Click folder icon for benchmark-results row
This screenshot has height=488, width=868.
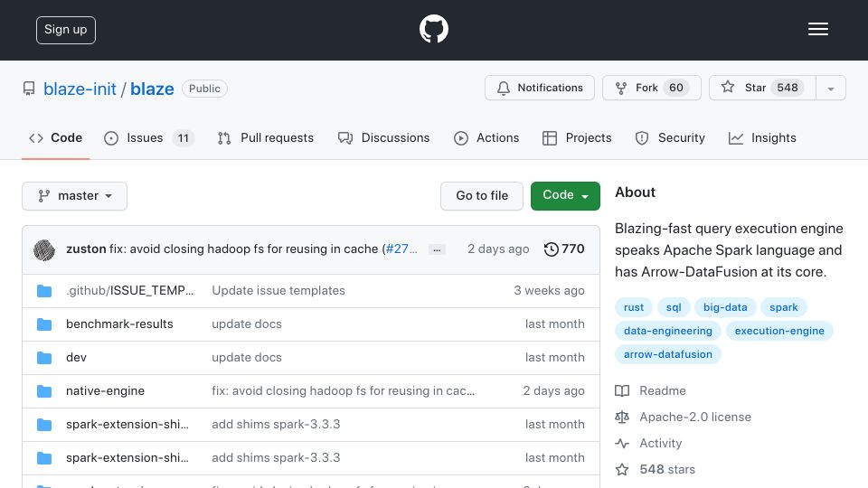pyautogui.click(x=44, y=324)
